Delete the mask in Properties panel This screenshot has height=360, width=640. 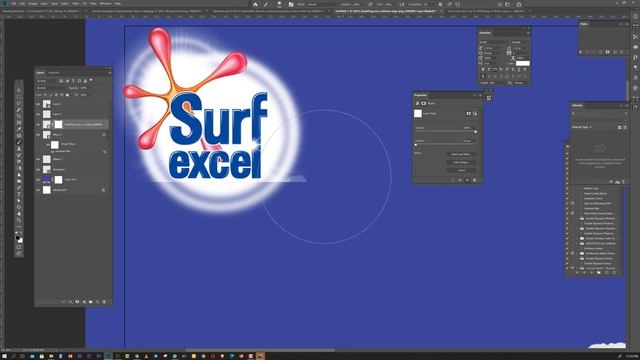click(474, 180)
